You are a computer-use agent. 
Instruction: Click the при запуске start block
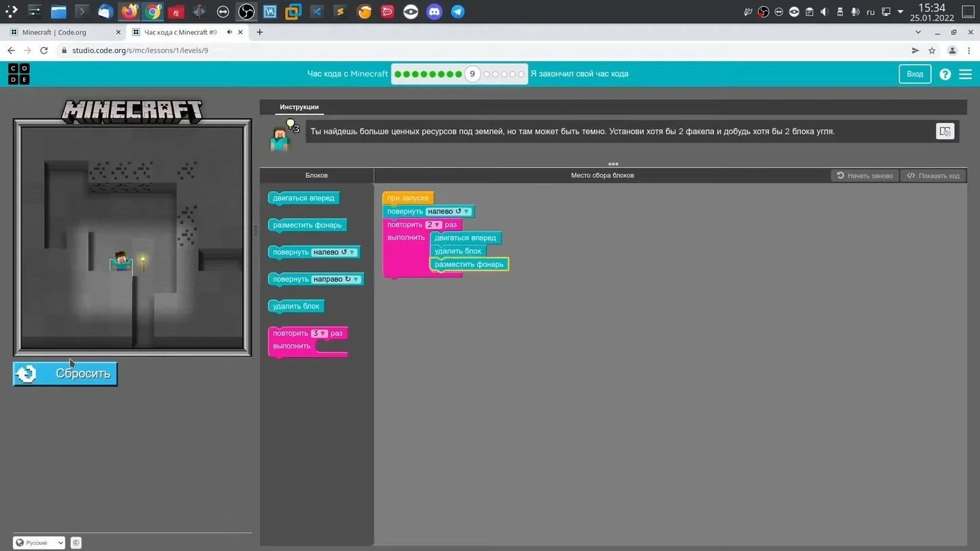point(408,198)
